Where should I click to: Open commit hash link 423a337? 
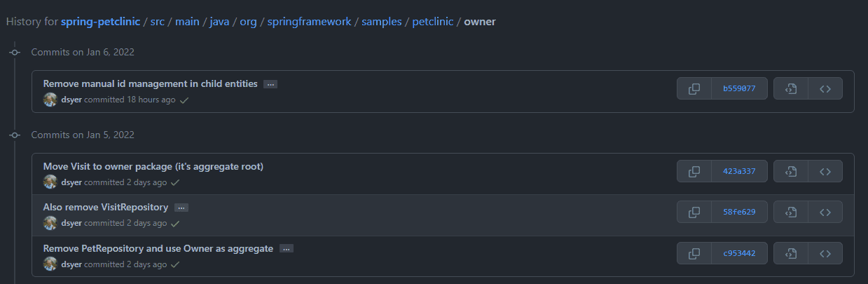[x=739, y=171]
